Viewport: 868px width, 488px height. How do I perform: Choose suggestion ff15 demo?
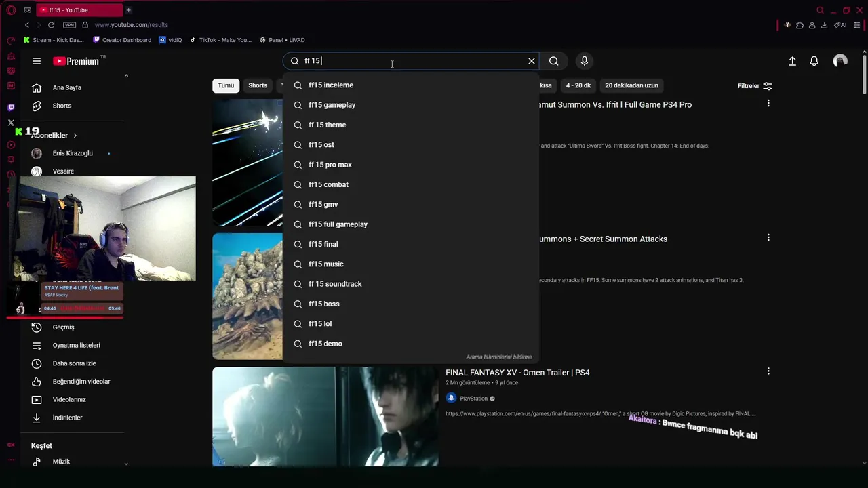(x=411, y=344)
